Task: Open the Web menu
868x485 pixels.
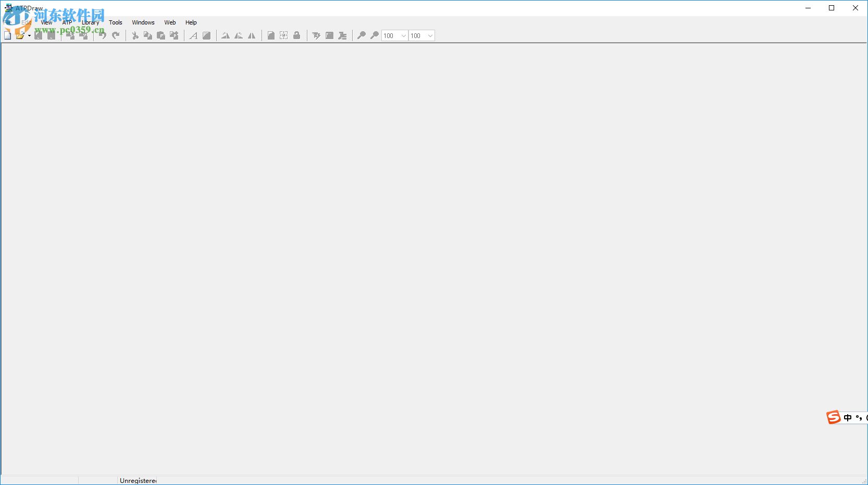Action: point(170,22)
